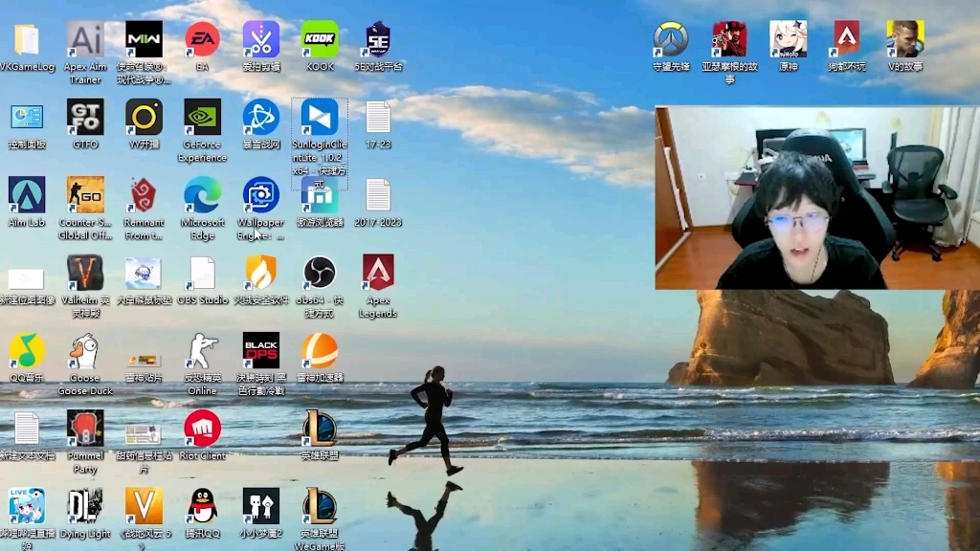The image size is (980, 551).
Task: Open the EA app shortcut
Action: pyautogui.click(x=203, y=39)
